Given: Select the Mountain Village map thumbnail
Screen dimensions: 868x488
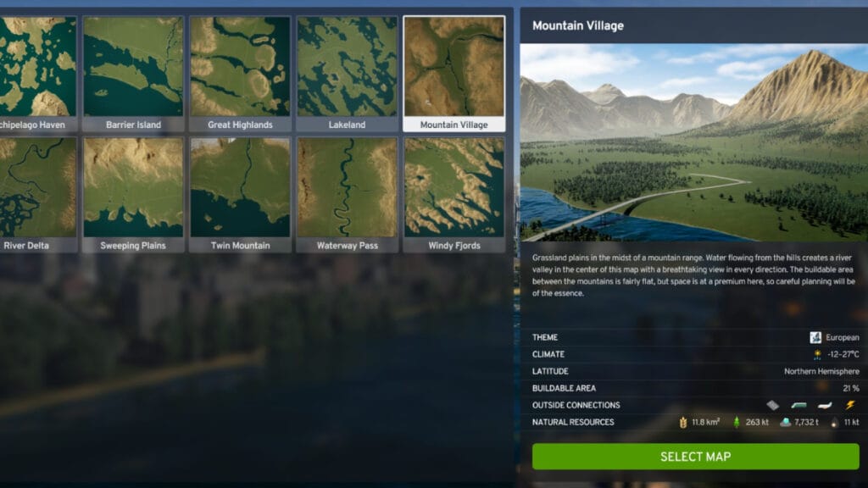Looking at the screenshot, I should [454, 69].
